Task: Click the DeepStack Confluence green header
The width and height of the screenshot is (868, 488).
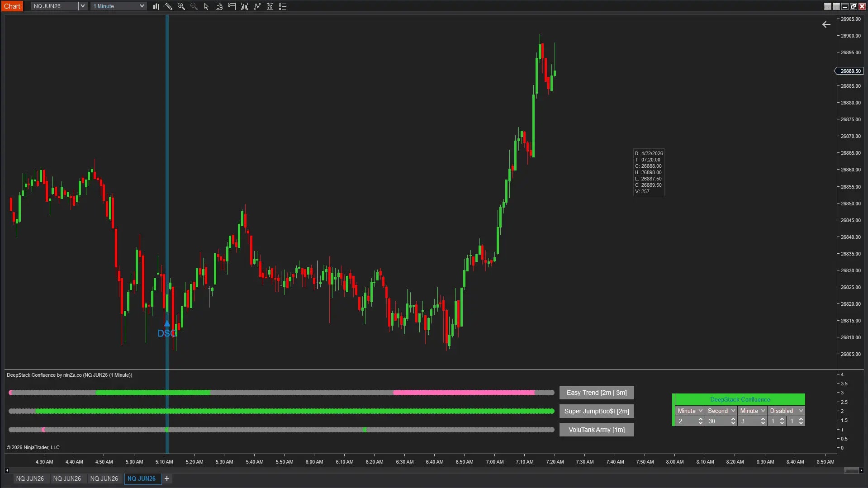Action: tap(740, 399)
